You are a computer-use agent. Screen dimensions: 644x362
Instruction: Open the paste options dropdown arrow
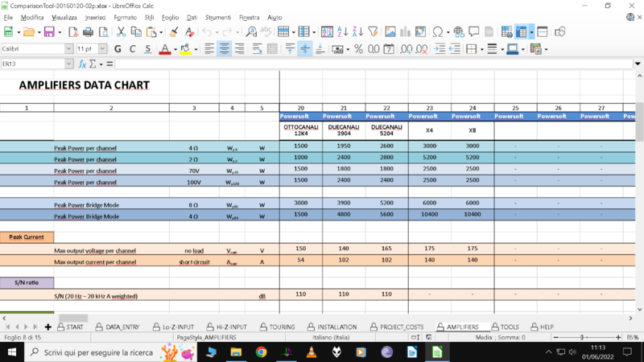pos(161,32)
